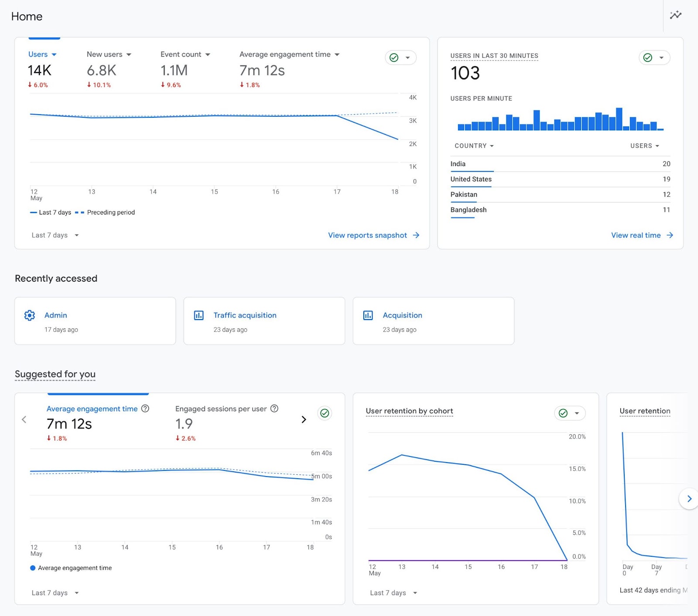Click the help icon next to Engaged sessions per user
The height and width of the screenshot is (616, 698).
coord(274,408)
